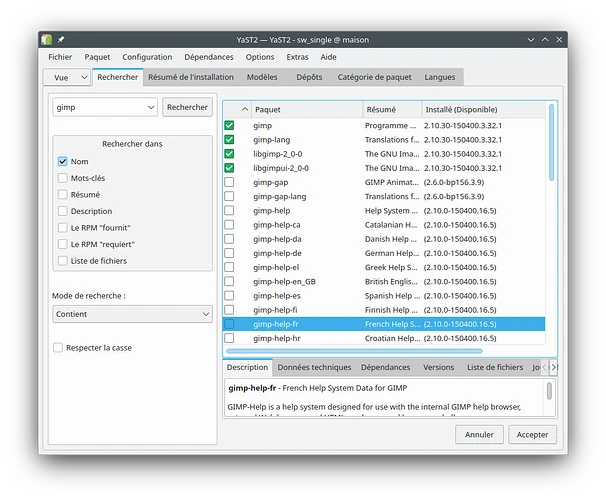Image resolution: width=606 pixels, height=499 pixels.
Task: Mark gimp-help-ca for installation
Action: pos(229,225)
